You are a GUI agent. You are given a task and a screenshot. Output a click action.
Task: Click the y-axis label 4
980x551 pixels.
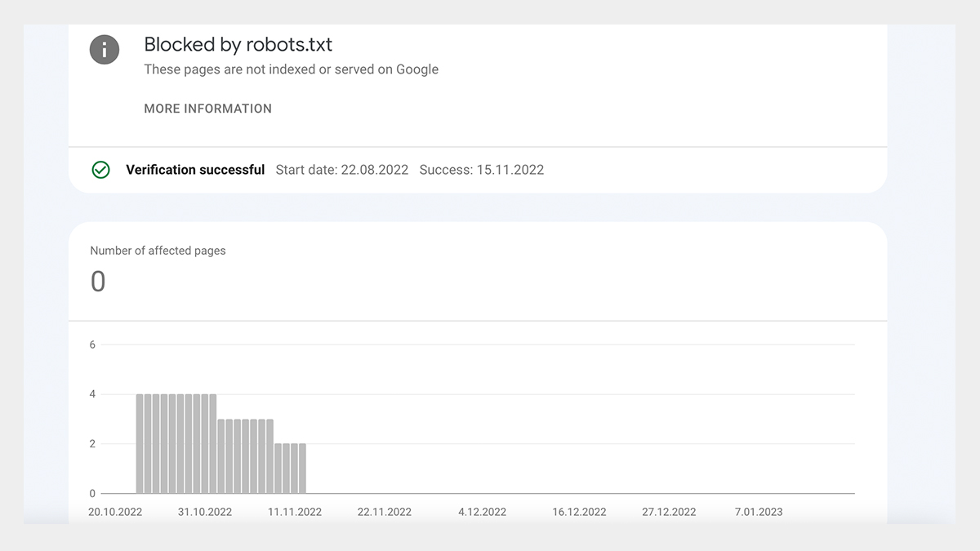pos(93,394)
